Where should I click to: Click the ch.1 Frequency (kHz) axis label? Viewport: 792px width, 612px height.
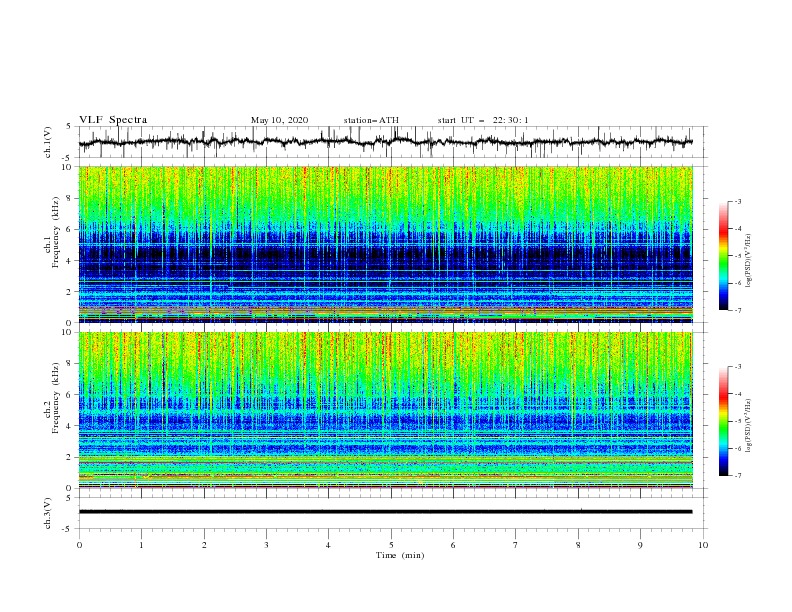tap(52, 233)
